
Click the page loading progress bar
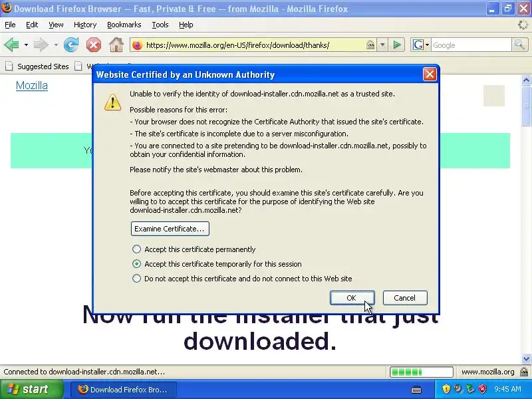click(422, 372)
